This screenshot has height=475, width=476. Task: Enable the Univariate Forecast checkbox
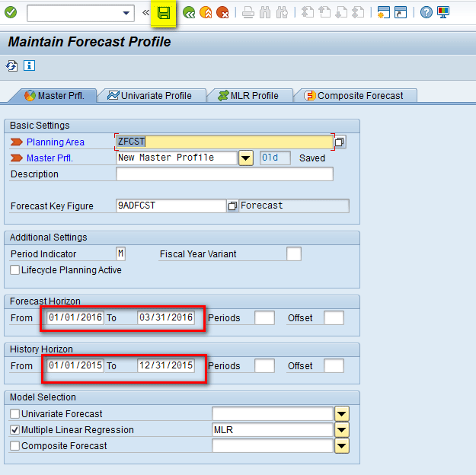coord(14,413)
